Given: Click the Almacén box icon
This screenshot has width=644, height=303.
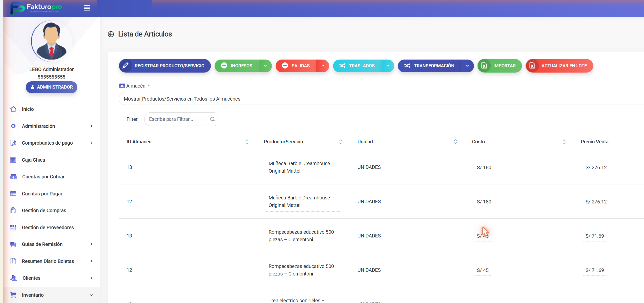Looking at the screenshot, I should tap(122, 86).
